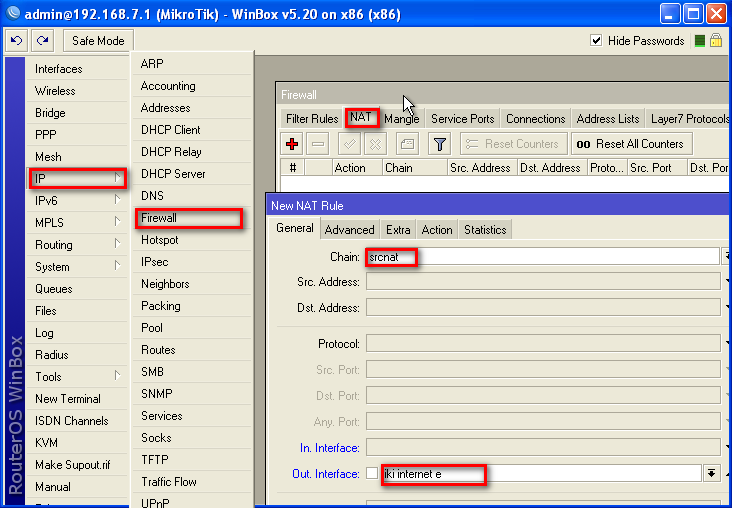The height and width of the screenshot is (508, 732).
Task: Open Log in the main menu
Action: pyautogui.click(x=77, y=332)
